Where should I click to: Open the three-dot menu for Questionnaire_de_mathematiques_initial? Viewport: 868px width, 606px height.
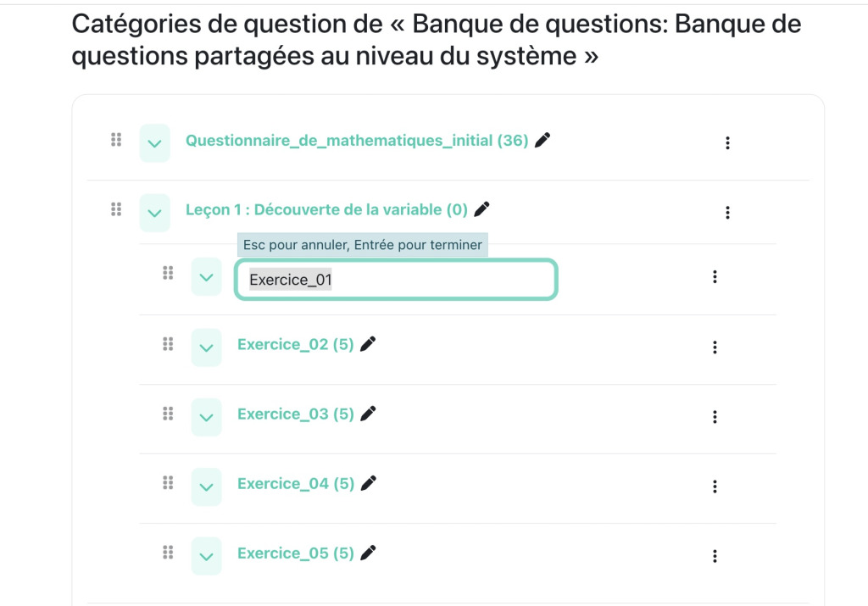pyautogui.click(x=727, y=142)
